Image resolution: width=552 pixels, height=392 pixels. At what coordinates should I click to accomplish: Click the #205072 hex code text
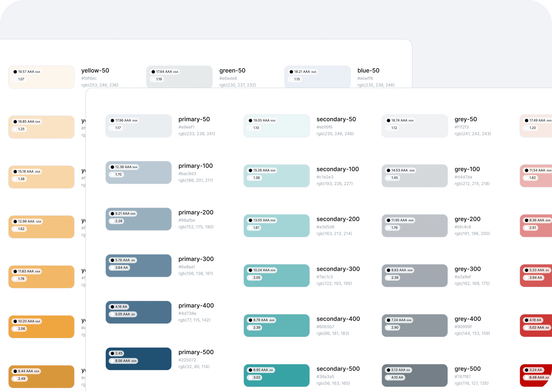tap(187, 360)
